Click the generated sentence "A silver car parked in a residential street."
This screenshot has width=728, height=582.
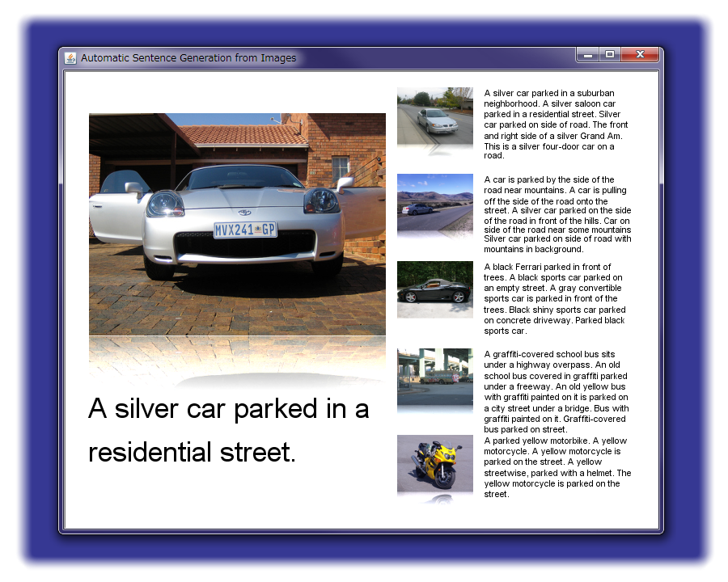(228, 430)
